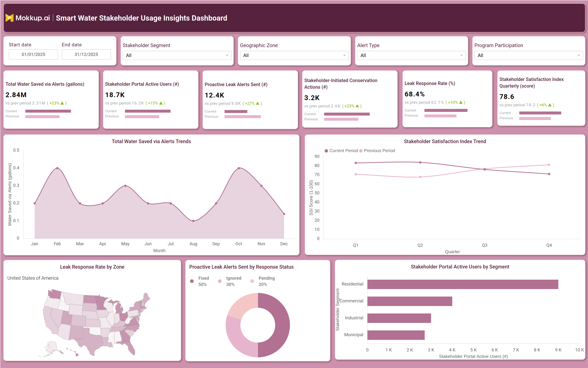588x368 pixels.
Task: Toggle the Pending 20% legend entry
Action: point(263,281)
